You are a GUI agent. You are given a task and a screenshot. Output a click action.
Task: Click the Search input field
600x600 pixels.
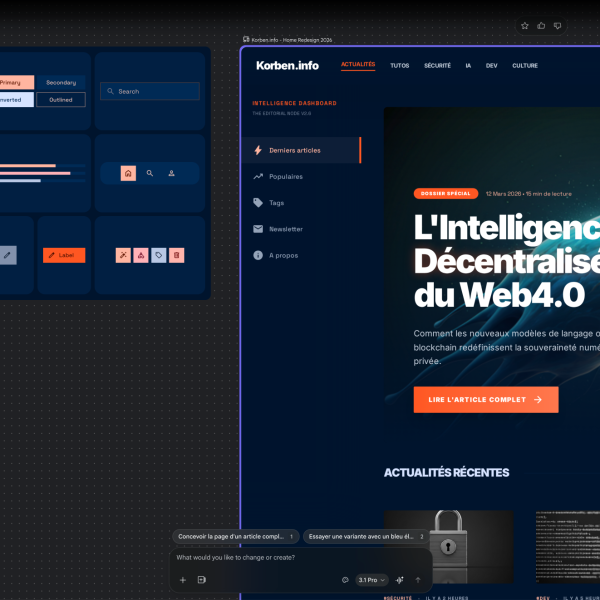point(150,91)
